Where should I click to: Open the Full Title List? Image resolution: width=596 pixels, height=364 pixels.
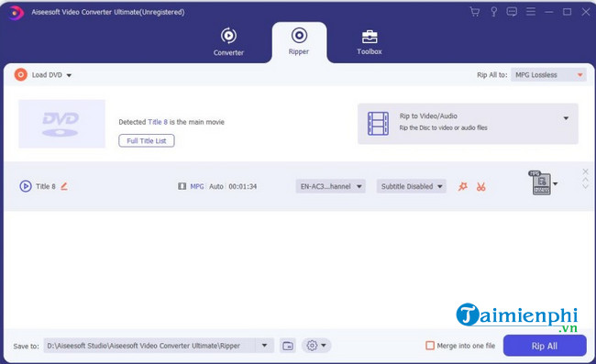coord(147,140)
